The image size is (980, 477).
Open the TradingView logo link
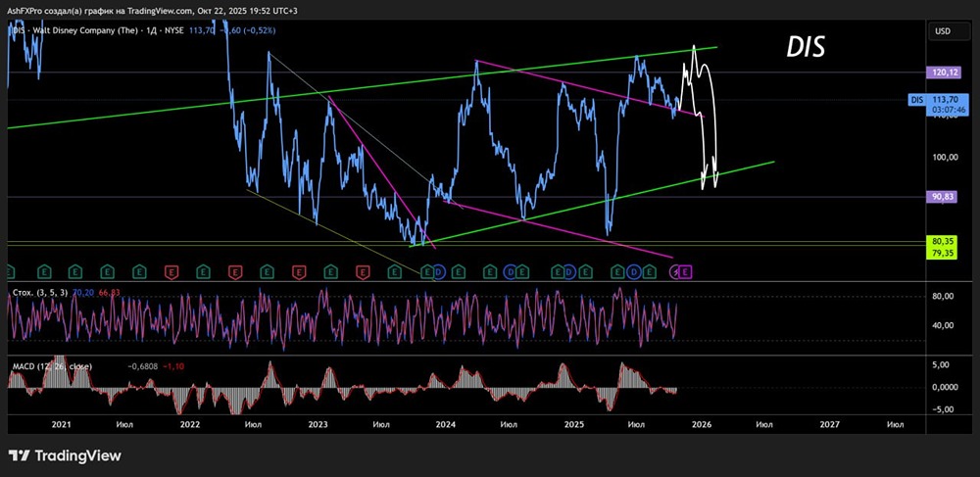[65, 455]
